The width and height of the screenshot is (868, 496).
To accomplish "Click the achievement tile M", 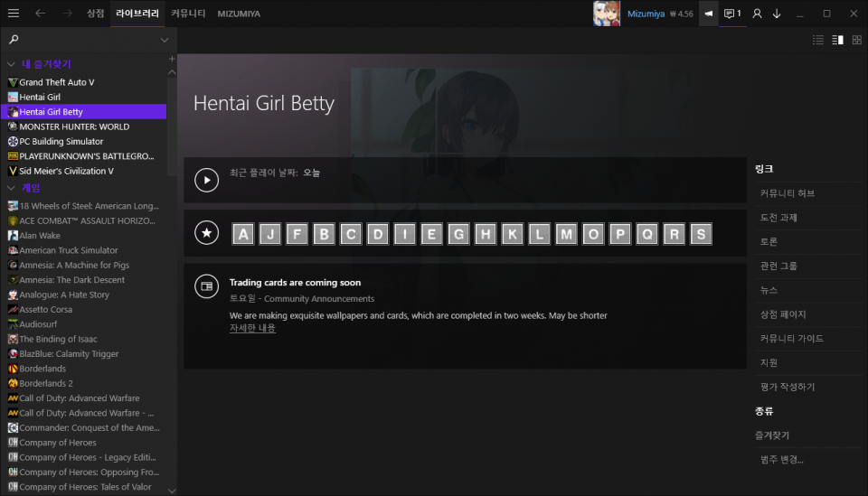I will pos(566,234).
